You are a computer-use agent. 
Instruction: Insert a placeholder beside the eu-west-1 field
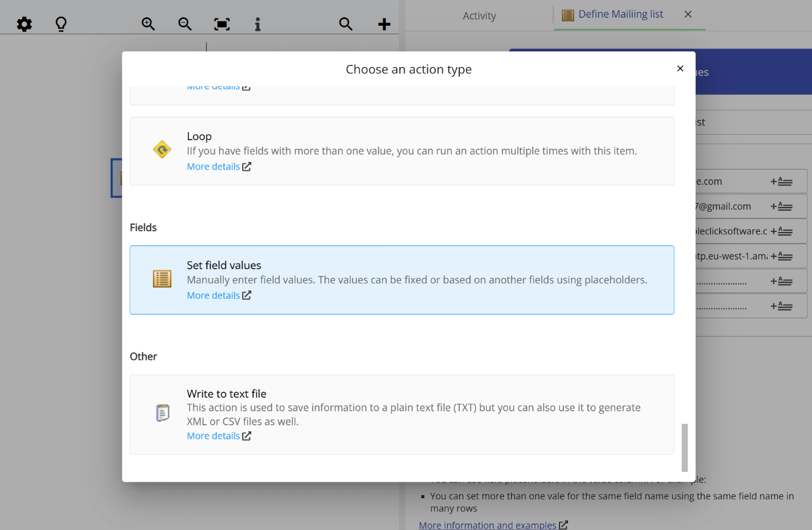pyautogui.click(x=783, y=256)
